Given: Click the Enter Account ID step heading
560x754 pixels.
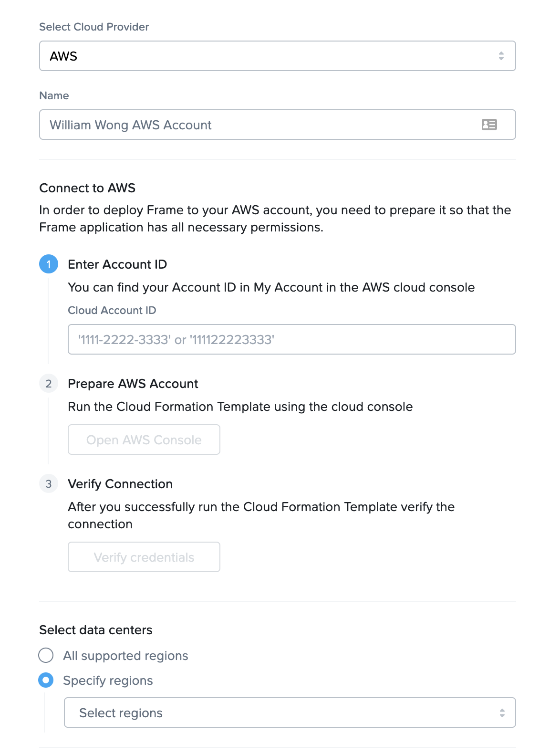Looking at the screenshot, I should [x=117, y=264].
